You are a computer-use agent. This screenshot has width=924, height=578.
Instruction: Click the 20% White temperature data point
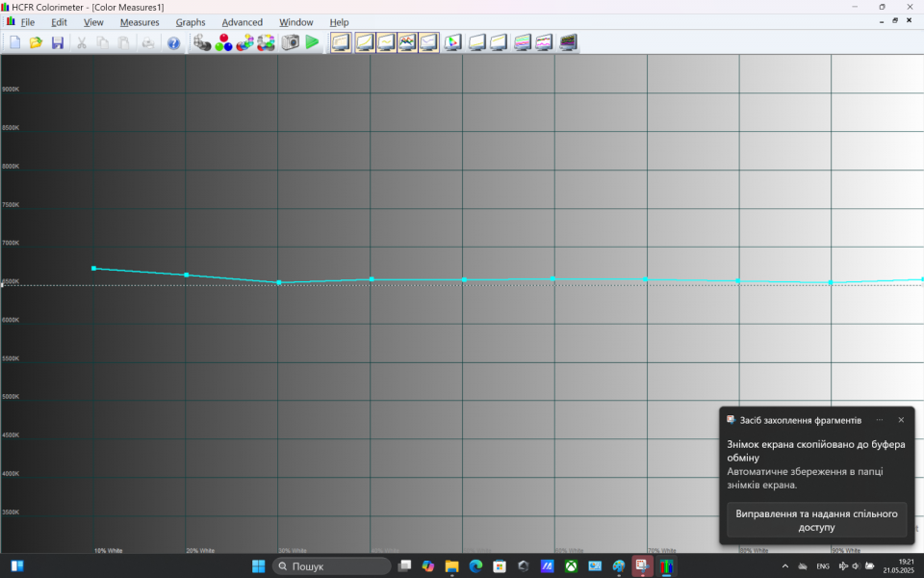coord(186,275)
